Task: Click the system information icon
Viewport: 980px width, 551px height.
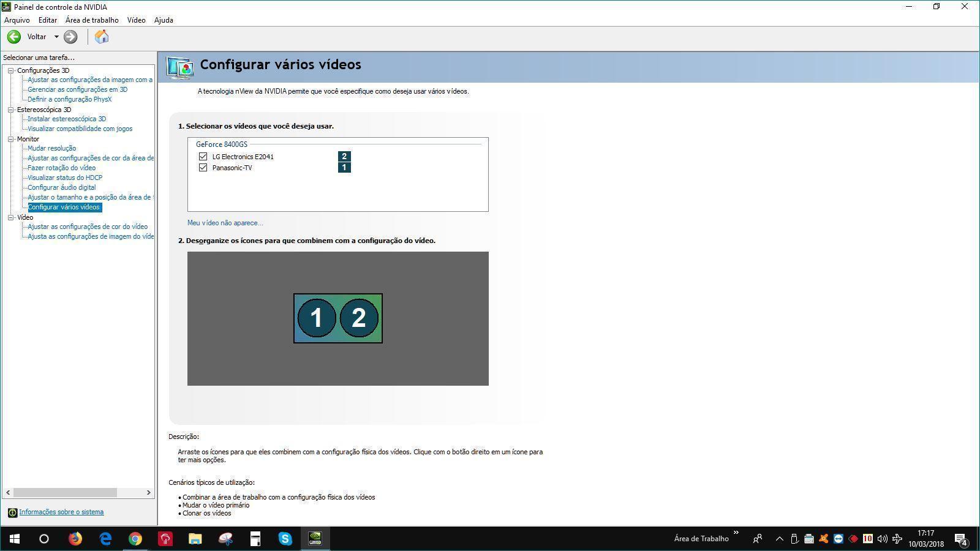Action: (x=12, y=512)
